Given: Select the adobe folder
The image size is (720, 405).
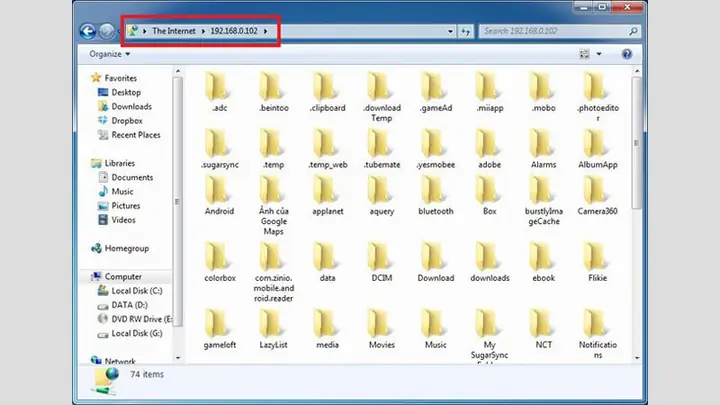Looking at the screenshot, I should pos(489,149).
